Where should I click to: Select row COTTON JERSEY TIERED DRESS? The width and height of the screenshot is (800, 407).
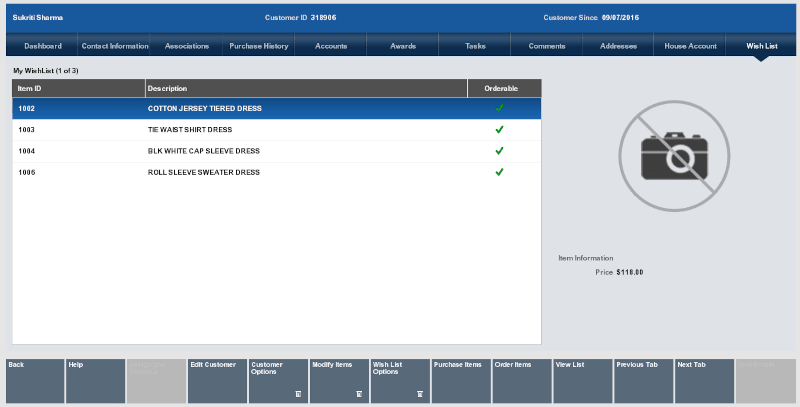click(277, 108)
